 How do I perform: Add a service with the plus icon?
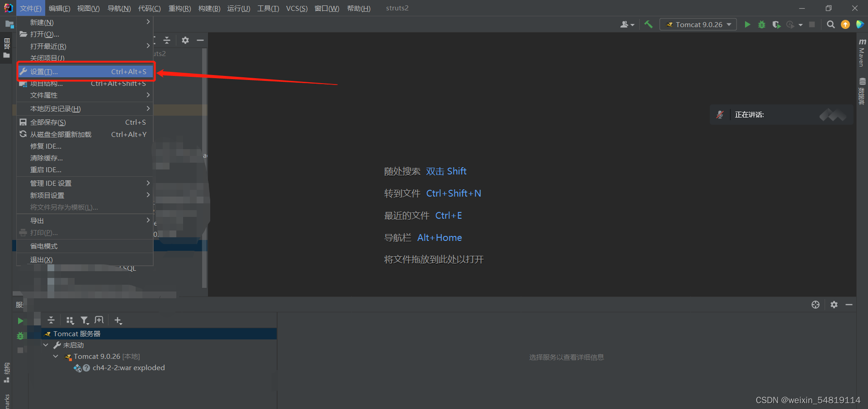pyautogui.click(x=118, y=320)
